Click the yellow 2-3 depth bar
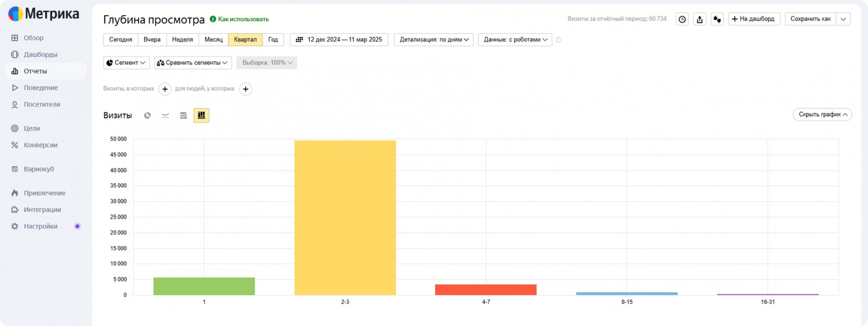This screenshot has width=868, height=326. (345, 218)
